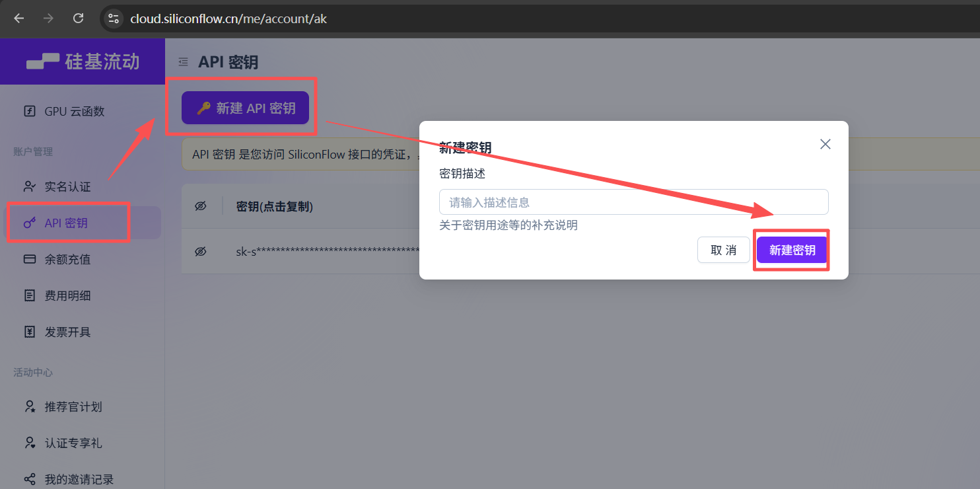Open site information icon beside the URL
980x489 pixels.
tap(113, 19)
